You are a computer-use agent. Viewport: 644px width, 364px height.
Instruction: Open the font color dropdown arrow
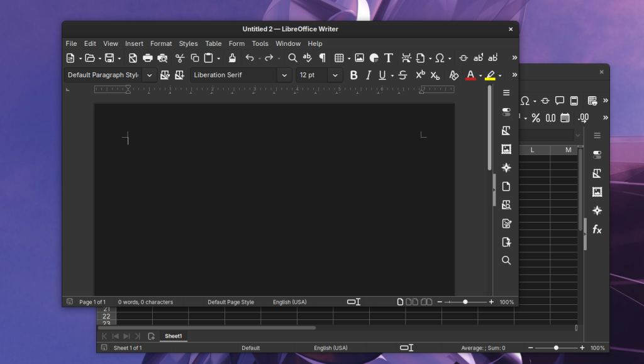[x=480, y=75]
